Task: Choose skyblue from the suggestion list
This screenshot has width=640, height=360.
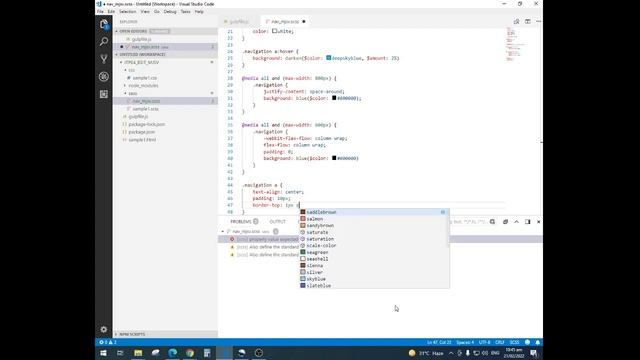Action: 374,279
